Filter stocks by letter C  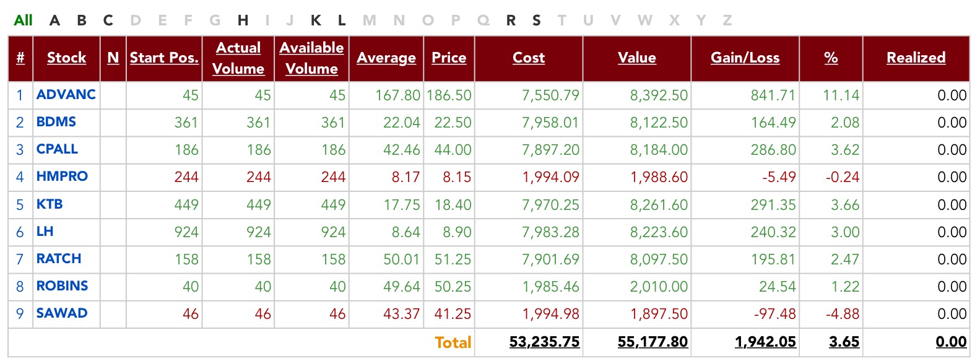coord(108,20)
